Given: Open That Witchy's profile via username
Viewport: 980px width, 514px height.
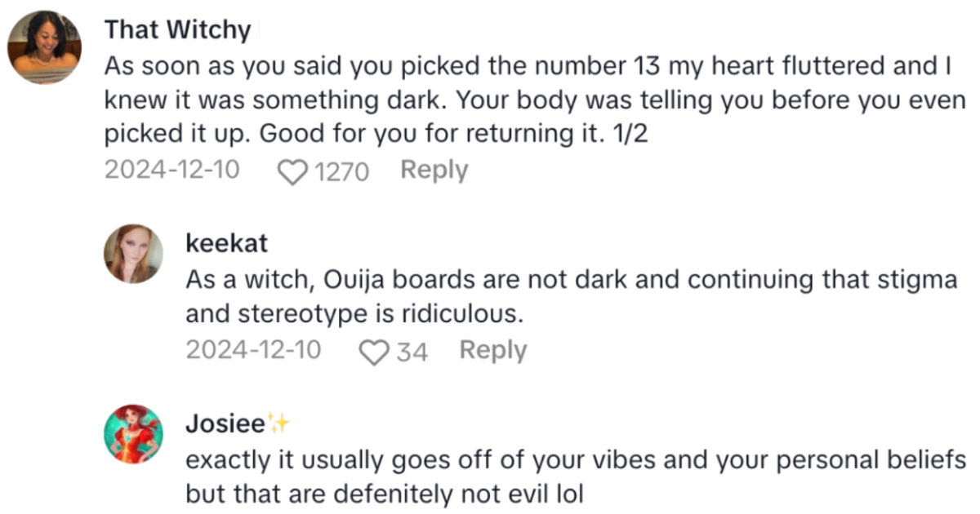Looking at the screenshot, I should coord(176,29).
